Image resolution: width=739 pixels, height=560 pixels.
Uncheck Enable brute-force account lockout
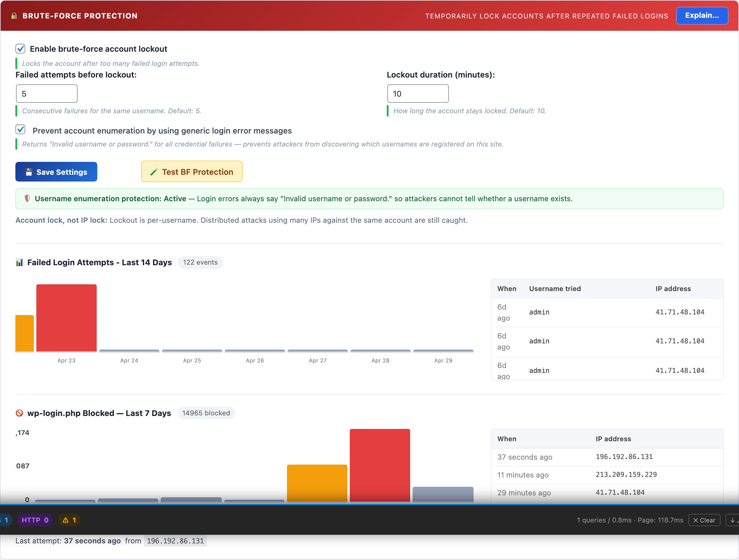click(x=20, y=49)
